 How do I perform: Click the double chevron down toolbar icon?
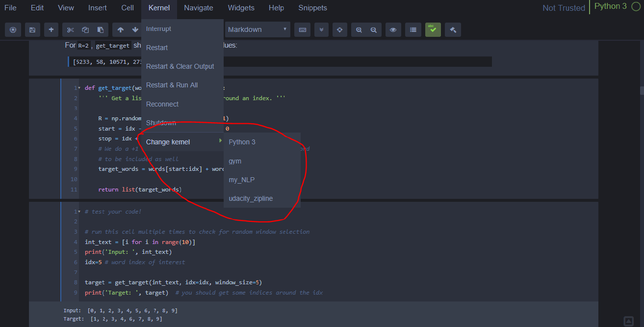point(321,29)
